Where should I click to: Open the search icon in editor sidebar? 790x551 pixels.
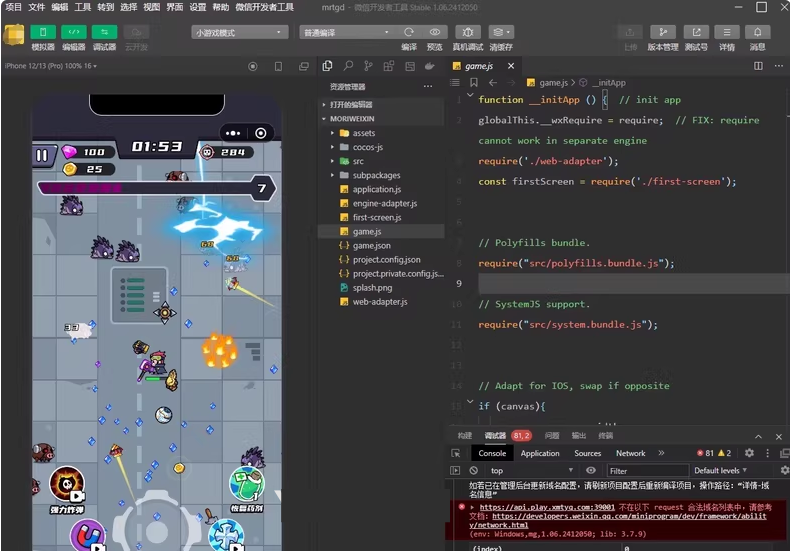[x=347, y=66]
